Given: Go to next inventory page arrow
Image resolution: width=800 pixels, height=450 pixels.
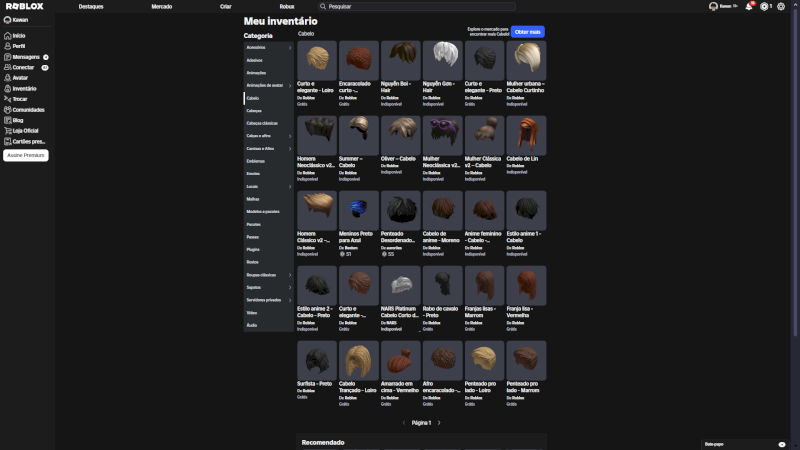Looking at the screenshot, I should [x=439, y=423].
